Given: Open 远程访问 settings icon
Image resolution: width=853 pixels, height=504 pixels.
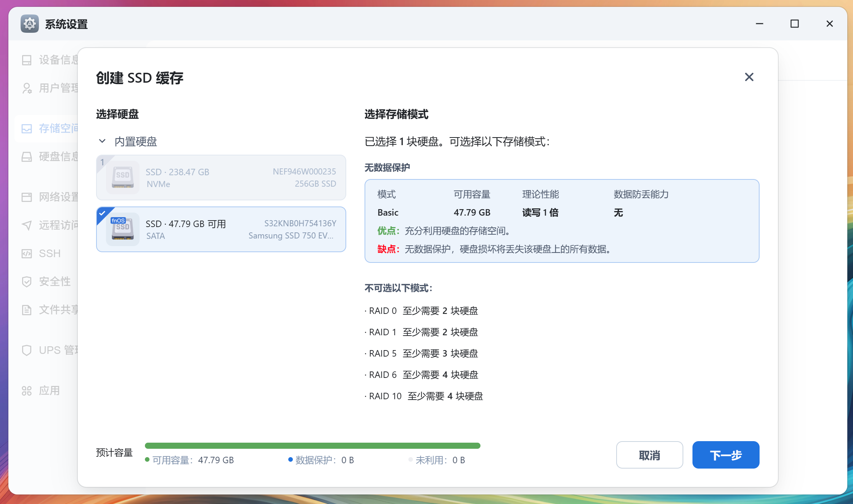Looking at the screenshot, I should (27, 225).
